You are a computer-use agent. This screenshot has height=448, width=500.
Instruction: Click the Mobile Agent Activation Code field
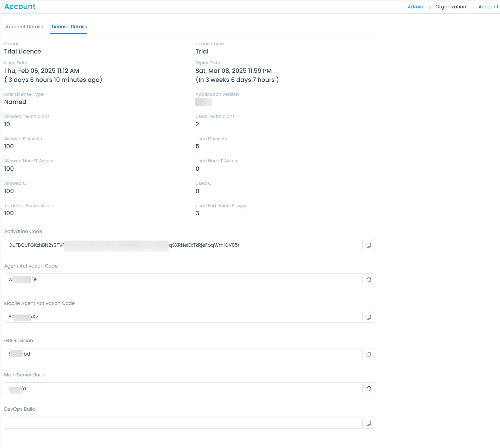point(183,317)
